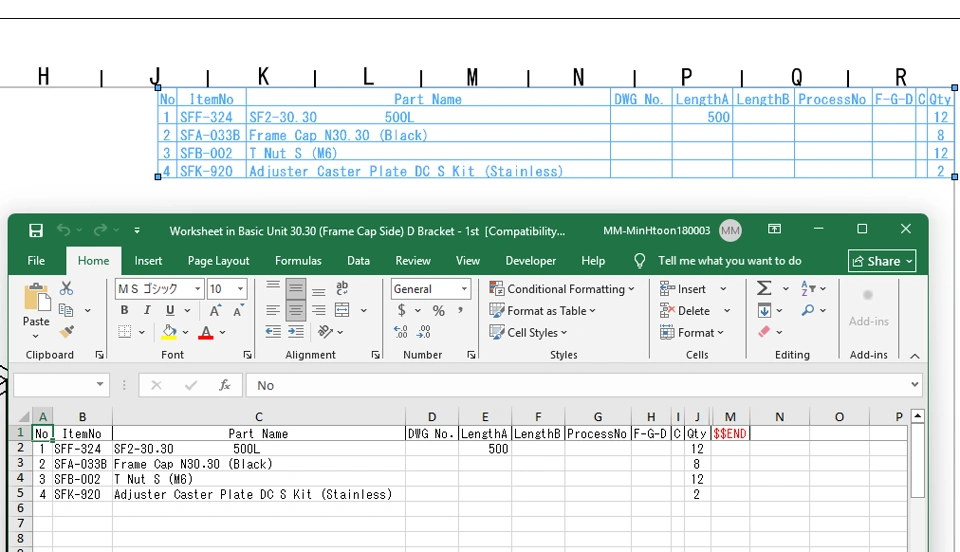
Task: Click Increase Decimal icon
Action: (x=401, y=332)
